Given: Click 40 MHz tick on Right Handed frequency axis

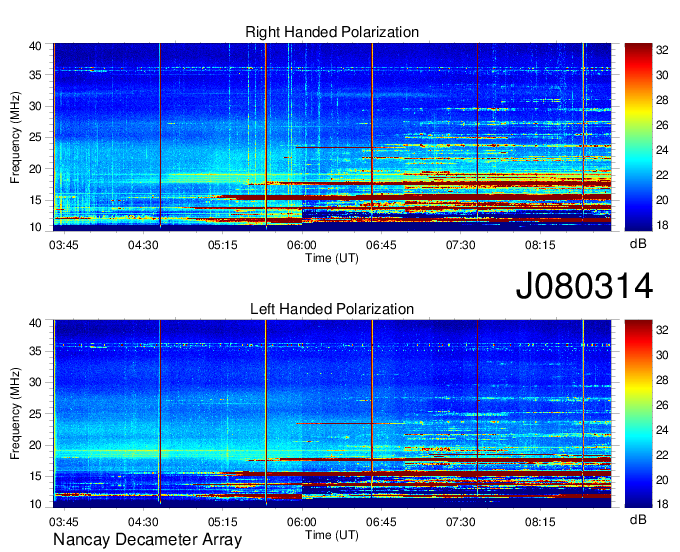Looking at the screenshot, I should pos(35,46).
